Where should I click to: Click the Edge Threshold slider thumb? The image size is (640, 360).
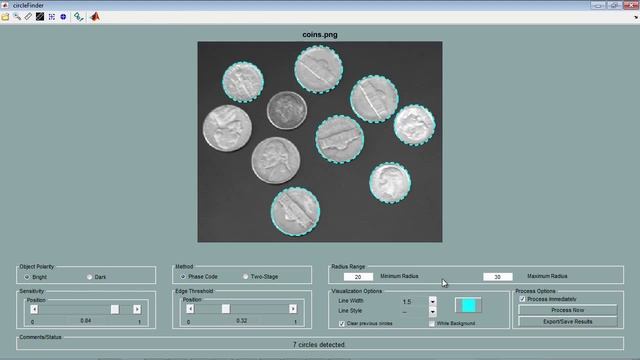pyautogui.click(x=226, y=309)
